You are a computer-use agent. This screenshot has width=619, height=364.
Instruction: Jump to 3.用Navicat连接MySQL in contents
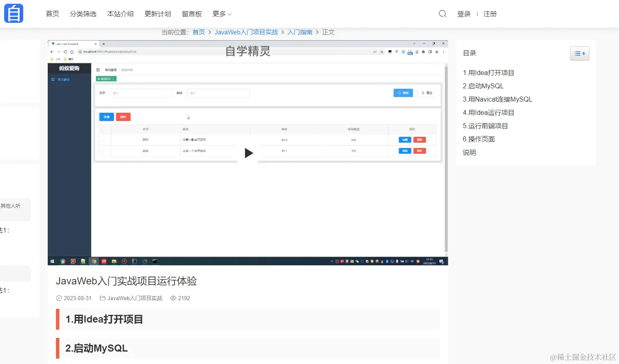(x=497, y=99)
